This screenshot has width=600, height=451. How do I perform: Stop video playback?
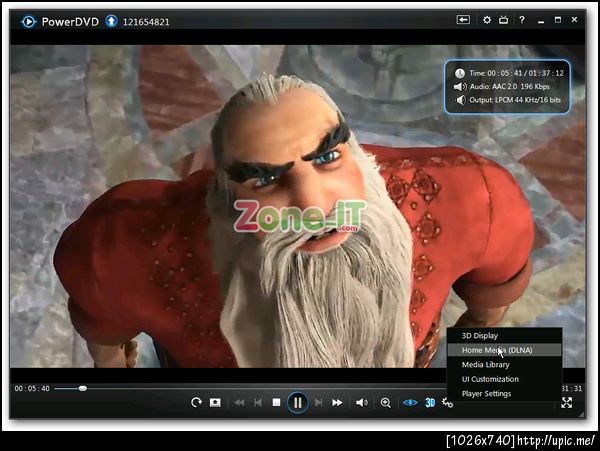point(276,402)
